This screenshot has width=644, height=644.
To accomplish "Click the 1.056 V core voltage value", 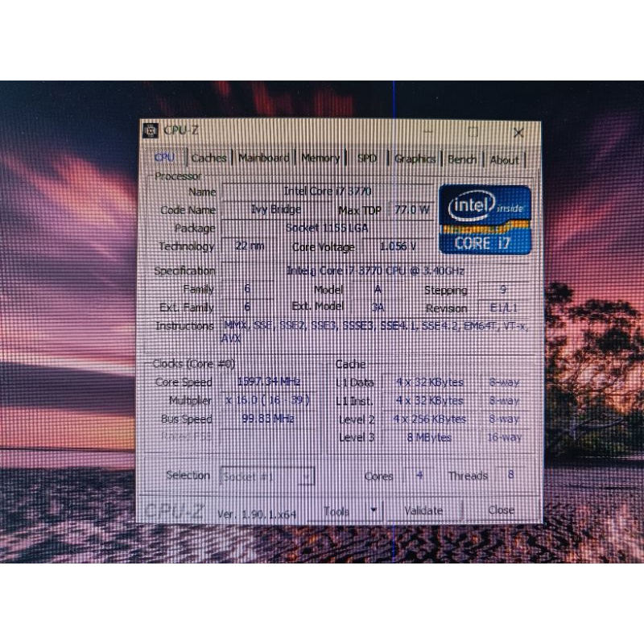I will pyautogui.click(x=398, y=246).
